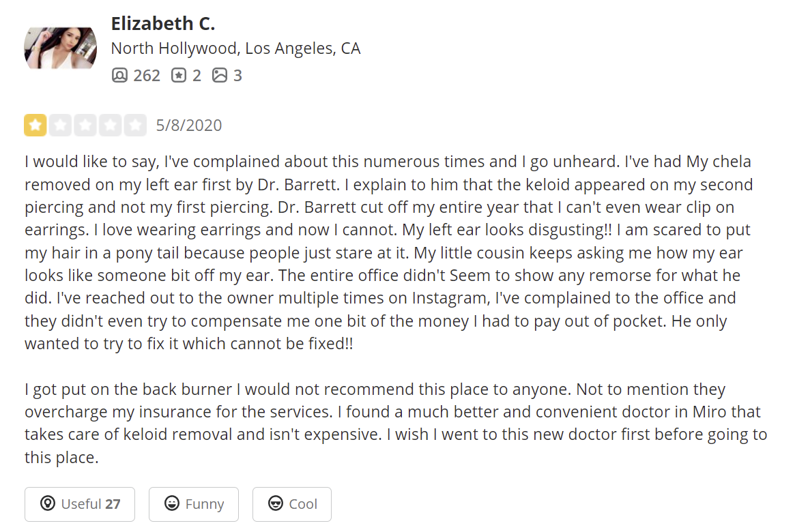The height and width of the screenshot is (532, 795).
Task: Click the sunglasses face icon in Cool button
Action: [x=275, y=503]
